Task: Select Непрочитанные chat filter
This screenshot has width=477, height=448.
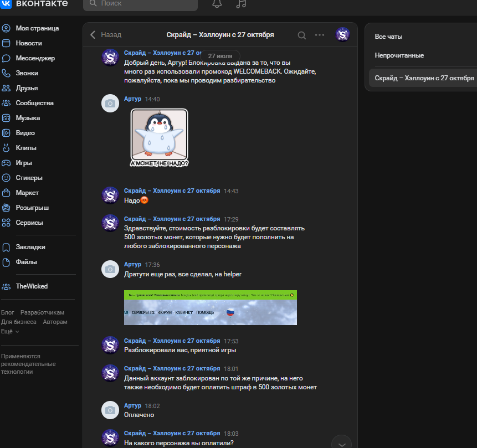Action: (x=399, y=55)
